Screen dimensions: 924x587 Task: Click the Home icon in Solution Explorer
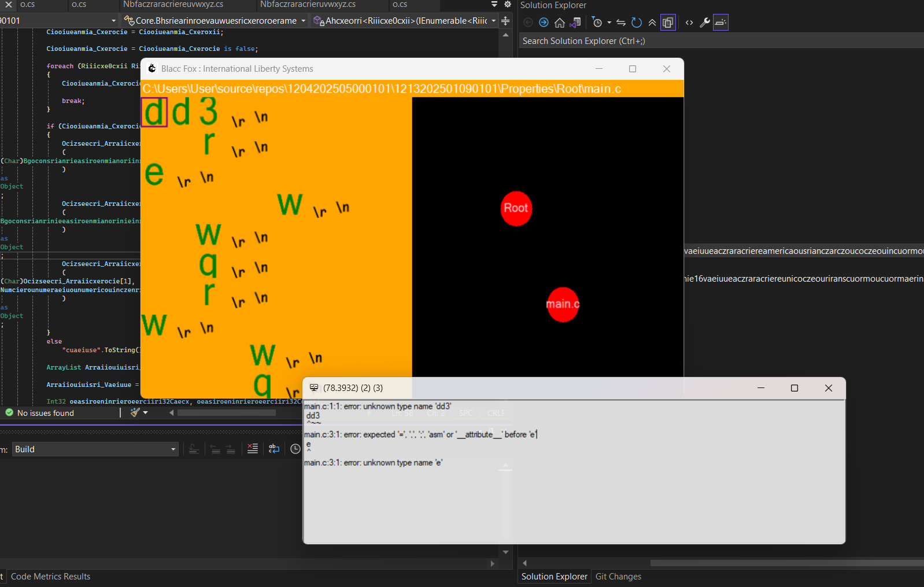pyautogui.click(x=559, y=23)
